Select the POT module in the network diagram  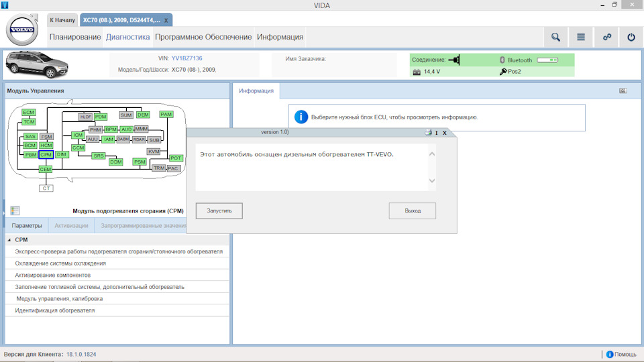pyautogui.click(x=176, y=158)
